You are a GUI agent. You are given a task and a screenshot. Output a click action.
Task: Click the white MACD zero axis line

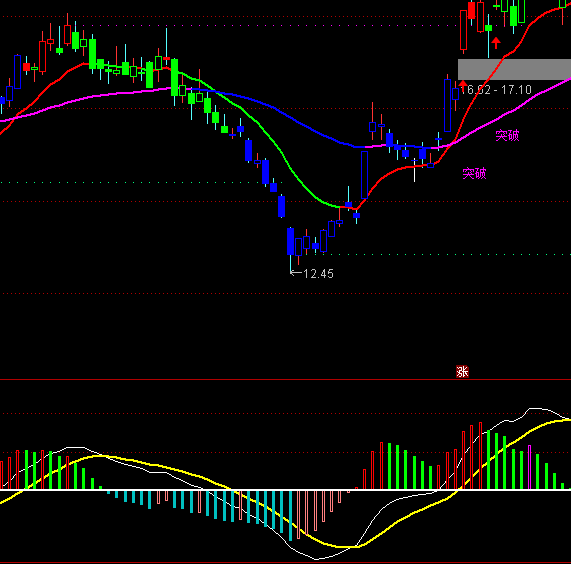pos(286,490)
